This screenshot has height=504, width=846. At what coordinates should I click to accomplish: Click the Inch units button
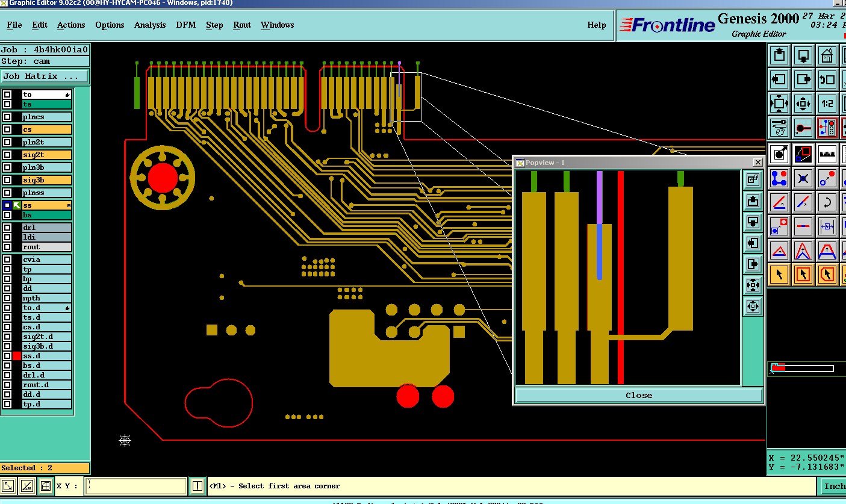click(835, 486)
